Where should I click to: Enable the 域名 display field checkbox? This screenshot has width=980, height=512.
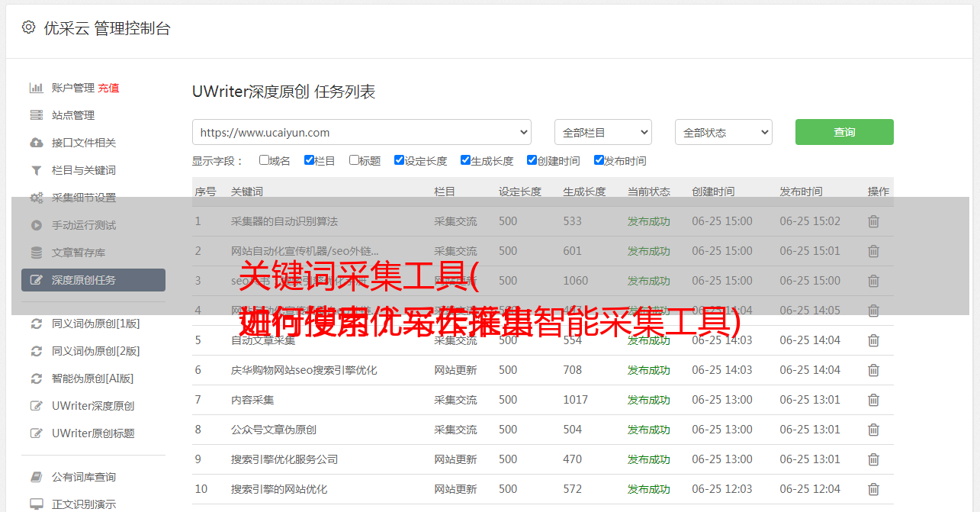pyautogui.click(x=264, y=160)
